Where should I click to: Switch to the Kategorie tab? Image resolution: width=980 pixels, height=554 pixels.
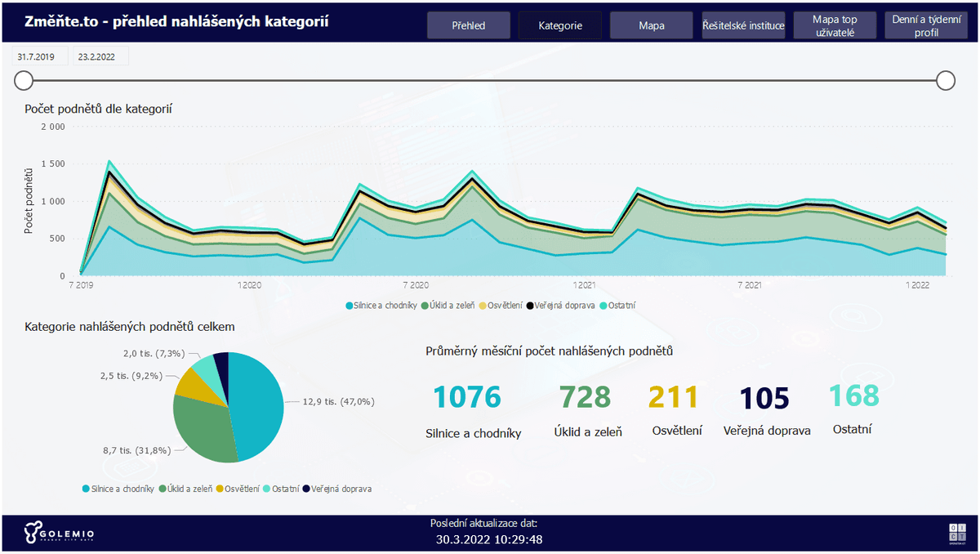560,25
